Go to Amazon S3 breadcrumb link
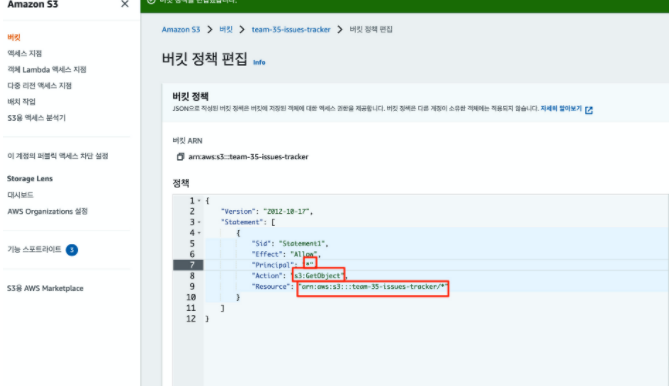This screenshot has height=388, width=669. [181, 29]
